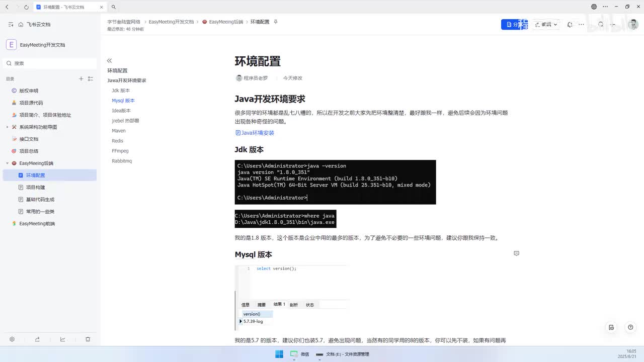Open 微信 from the taskbar

300,354
